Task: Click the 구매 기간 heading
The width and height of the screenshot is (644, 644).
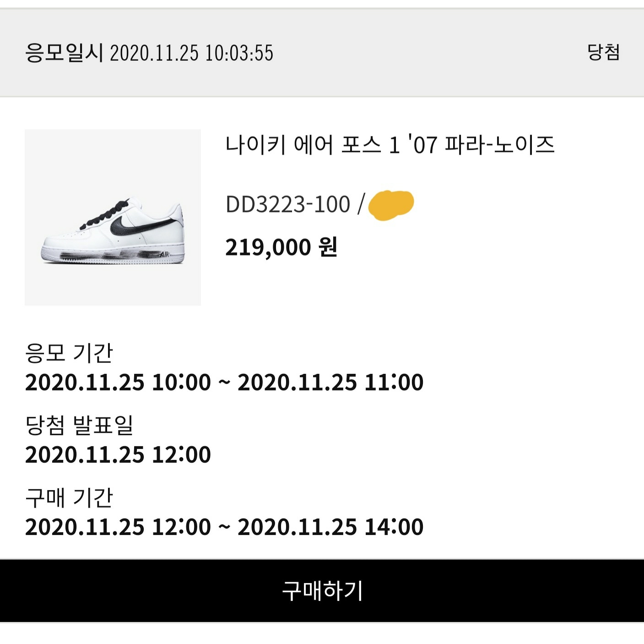Action: pos(69,498)
